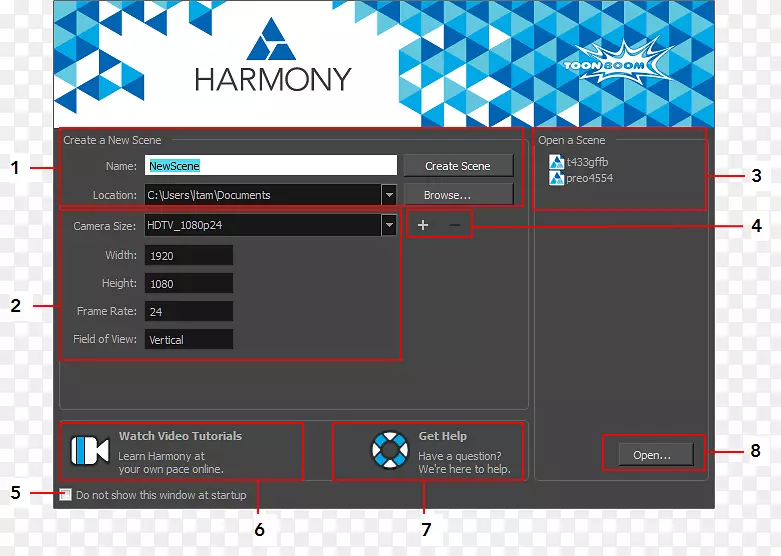Click the Location path C:\Users\ltam\Documents
Image resolution: width=781 pixels, height=556 pixels.
point(209,195)
